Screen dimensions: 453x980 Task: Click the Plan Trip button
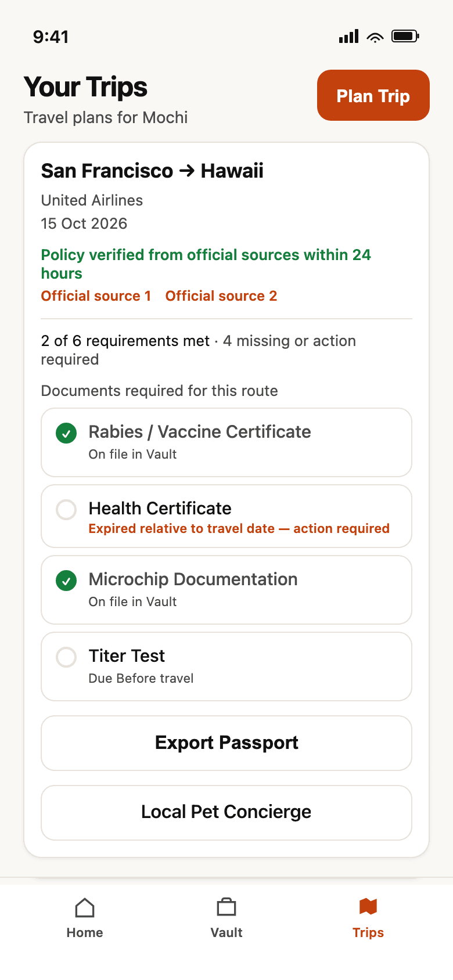373,95
